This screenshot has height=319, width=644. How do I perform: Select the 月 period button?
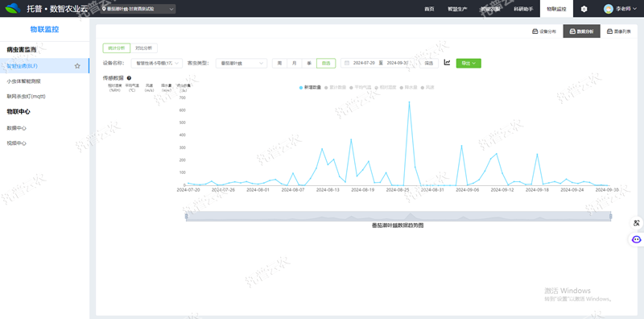pos(294,64)
